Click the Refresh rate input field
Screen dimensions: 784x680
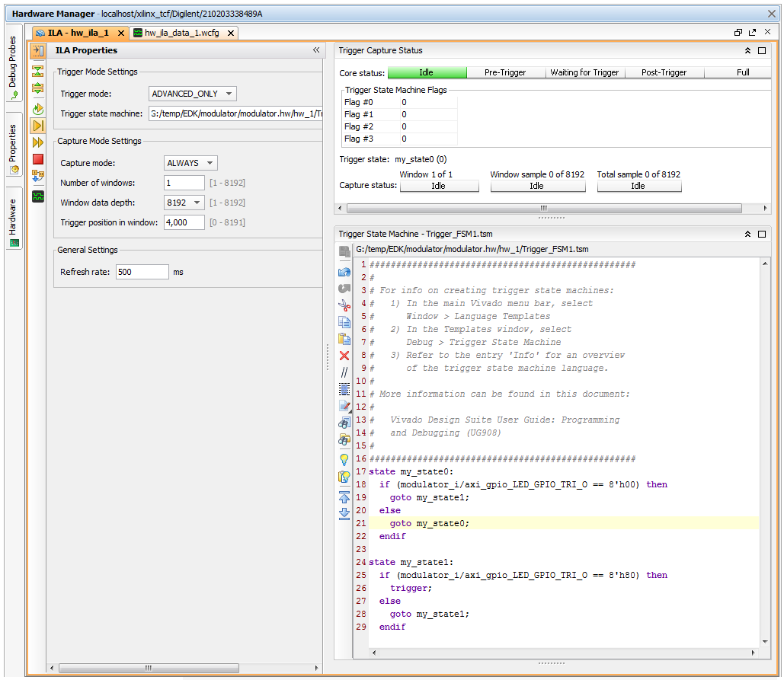tap(142, 272)
